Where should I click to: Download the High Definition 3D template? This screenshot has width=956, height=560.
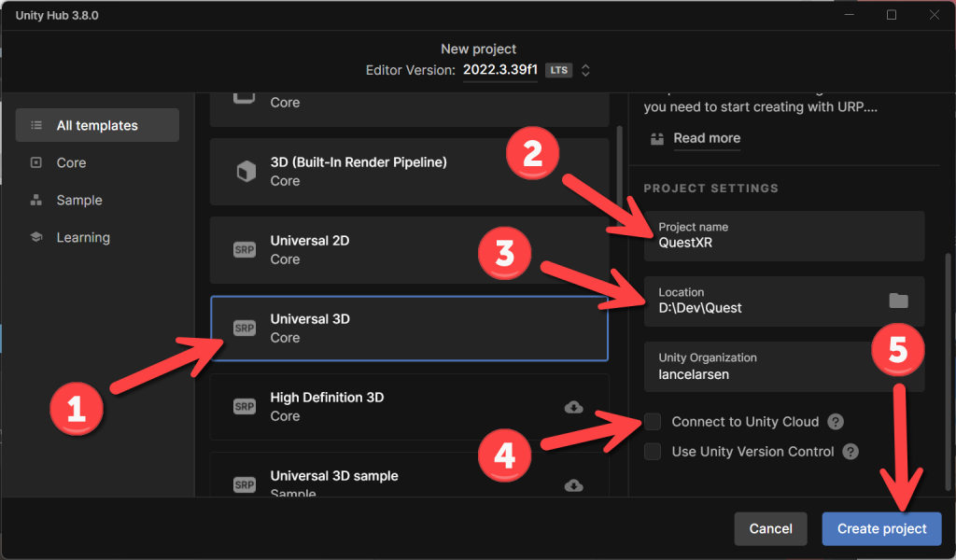[574, 407]
